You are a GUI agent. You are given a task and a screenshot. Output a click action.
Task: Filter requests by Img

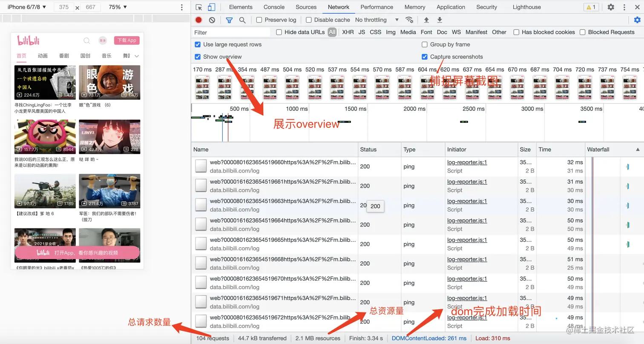point(391,32)
